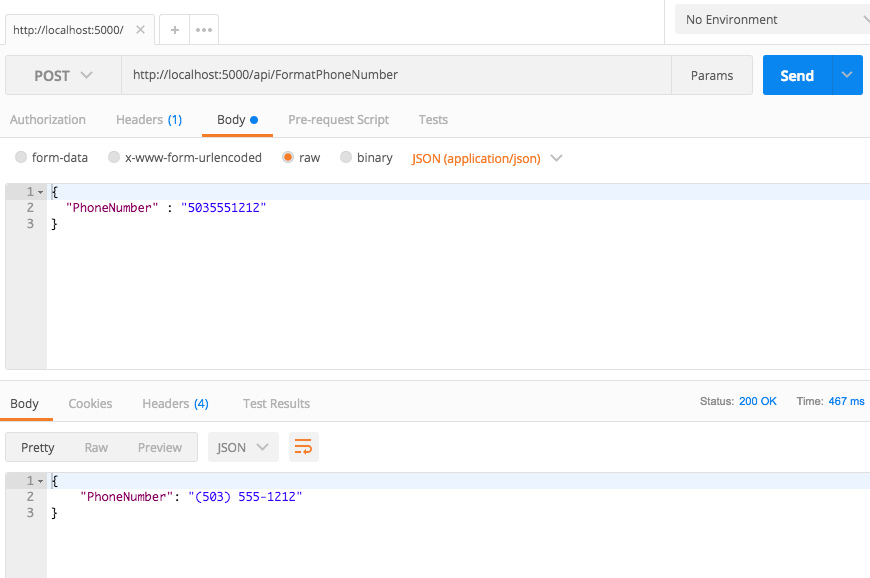870x578 pixels.
Task: Click the Send button
Action: (797, 75)
